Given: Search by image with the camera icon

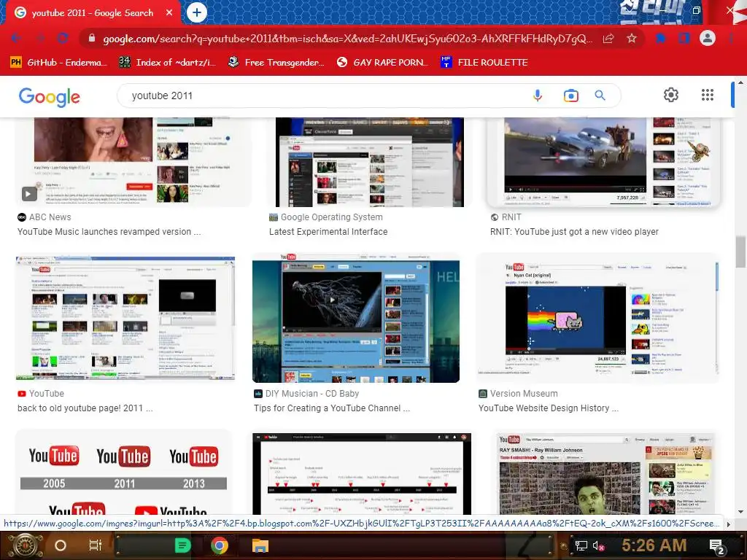Looking at the screenshot, I should click(570, 96).
